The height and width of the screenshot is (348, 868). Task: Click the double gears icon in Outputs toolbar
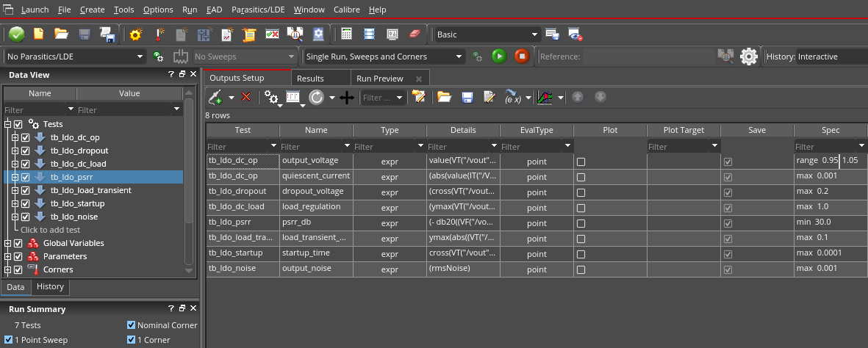271,98
